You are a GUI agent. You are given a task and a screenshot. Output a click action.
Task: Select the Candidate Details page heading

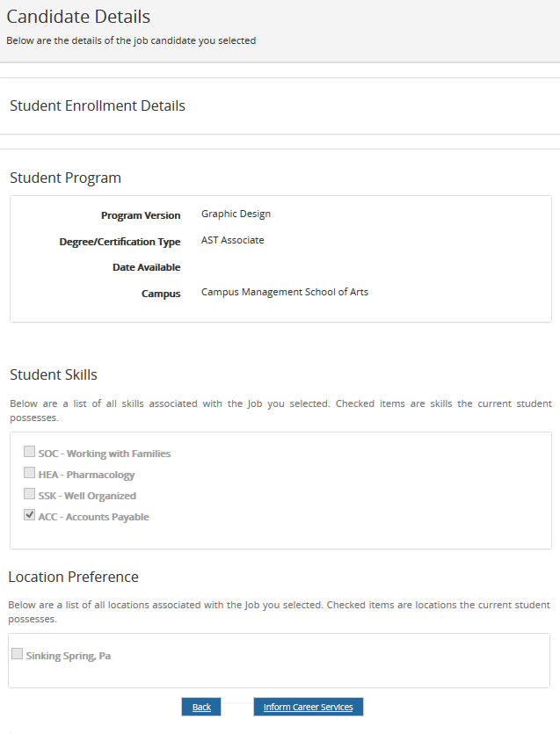click(x=80, y=17)
